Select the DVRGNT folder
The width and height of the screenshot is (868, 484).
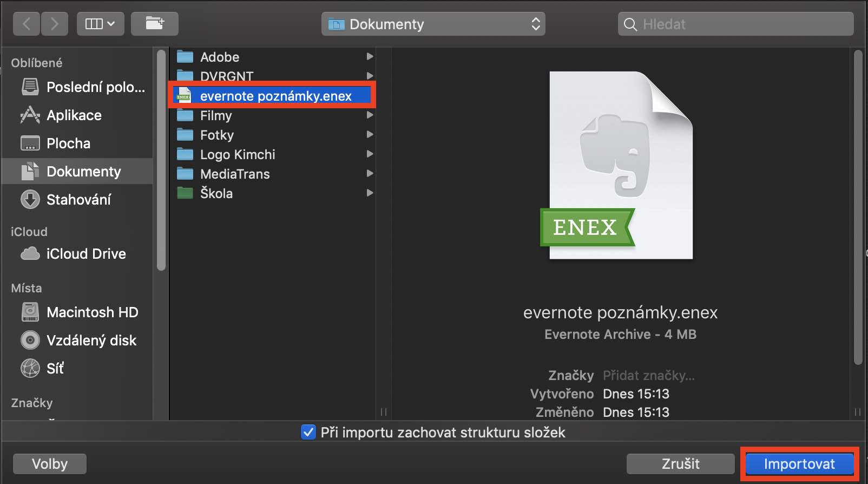tap(273, 75)
